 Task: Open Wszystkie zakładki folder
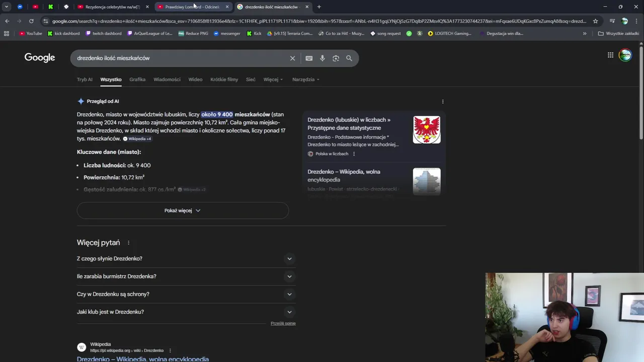tap(618, 33)
